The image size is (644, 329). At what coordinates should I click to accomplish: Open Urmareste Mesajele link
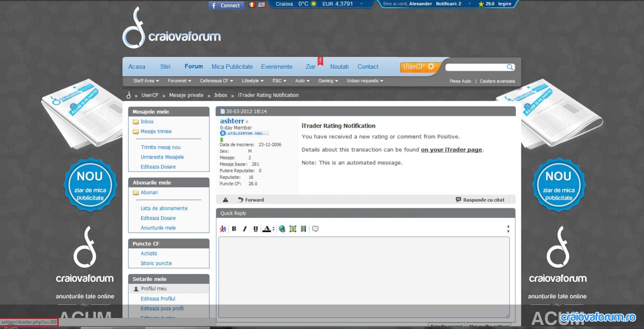(162, 157)
